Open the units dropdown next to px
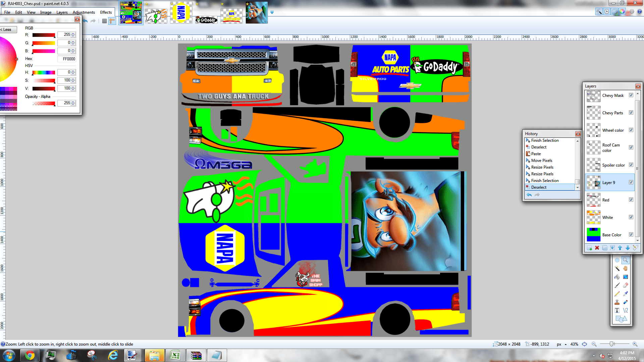The height and width of the screenshot is (362, 644). coord(566,344)
